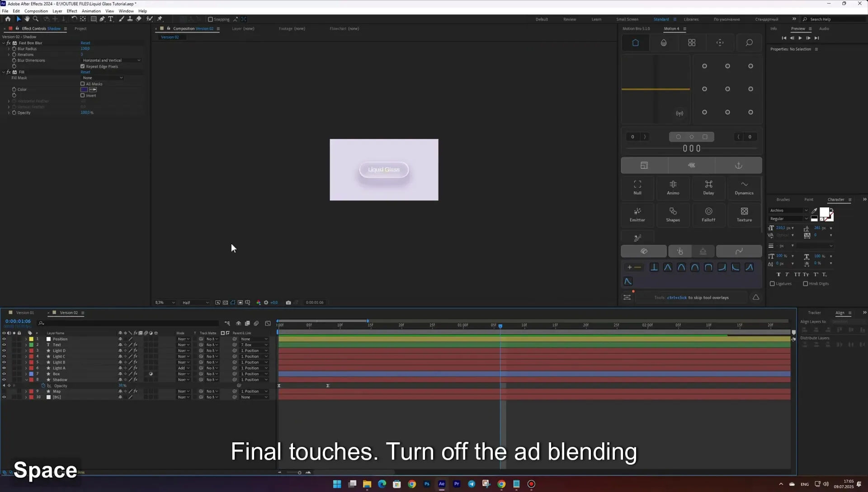Open the Archivo font family dropdown

coord(788,211)
